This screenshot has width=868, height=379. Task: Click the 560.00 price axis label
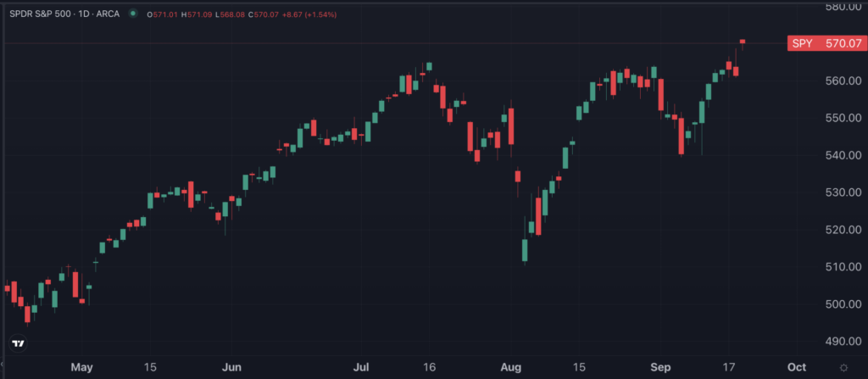click(843, 81)
